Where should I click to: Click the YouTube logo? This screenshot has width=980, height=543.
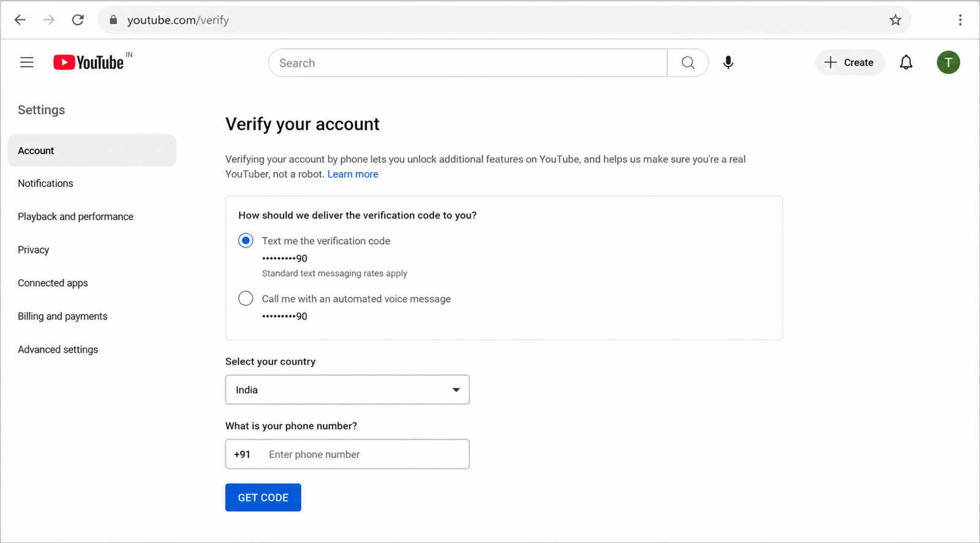pos(88,62)
